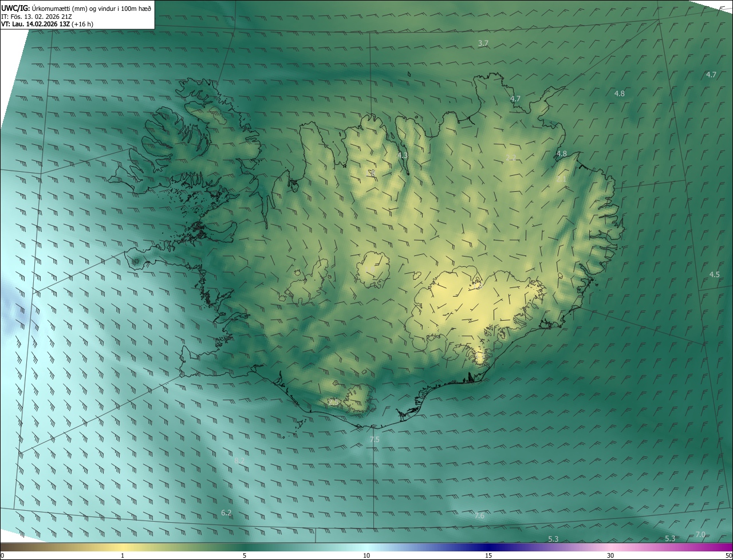The height and width of the screenshot is (560, 733).
Task: Click the 8.2 value southwest of Iceland
Action: [239, 460]
